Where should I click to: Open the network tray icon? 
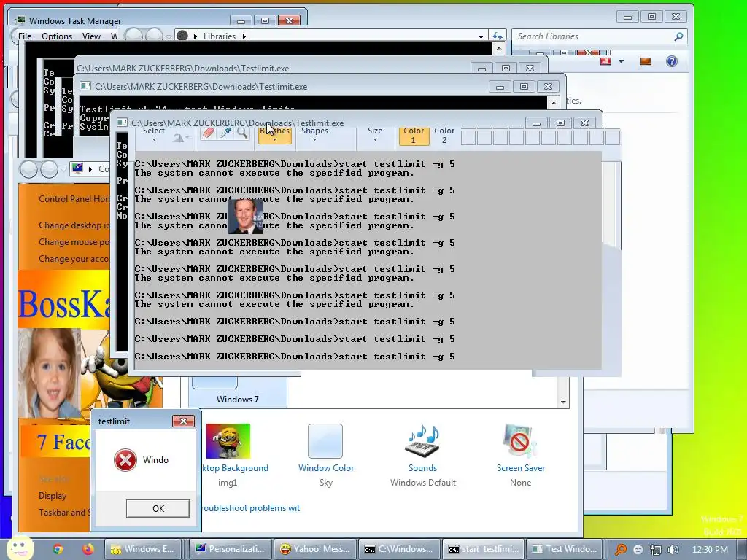coord(656,550)
